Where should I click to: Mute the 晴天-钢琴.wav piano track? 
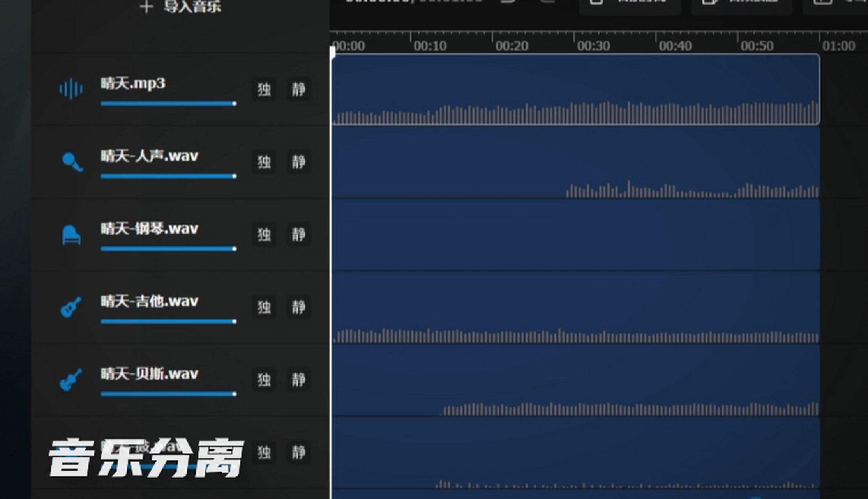click(x=298, y=235)
